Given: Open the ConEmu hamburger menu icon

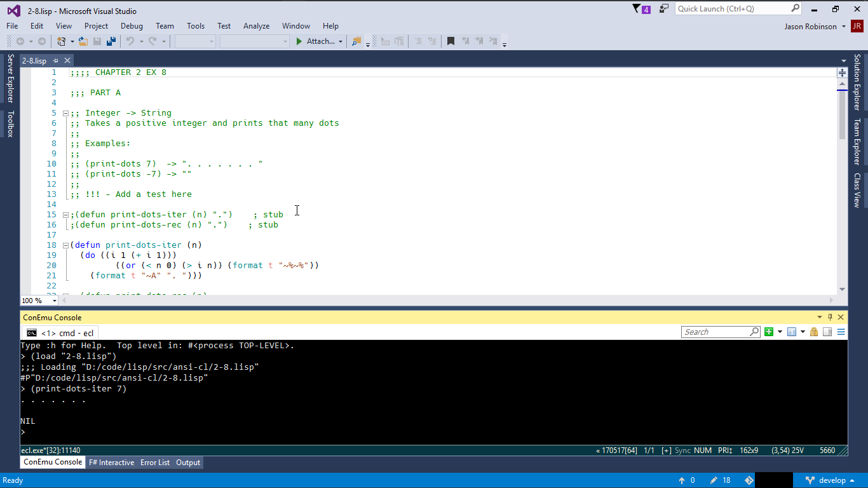Looking at the screenshot, I should pos(841,331).
